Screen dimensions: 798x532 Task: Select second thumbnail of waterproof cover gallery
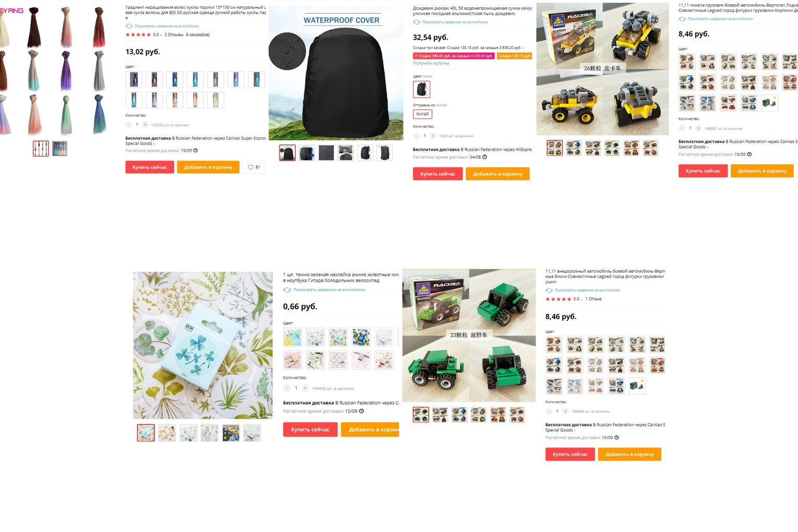pos(307,153)
